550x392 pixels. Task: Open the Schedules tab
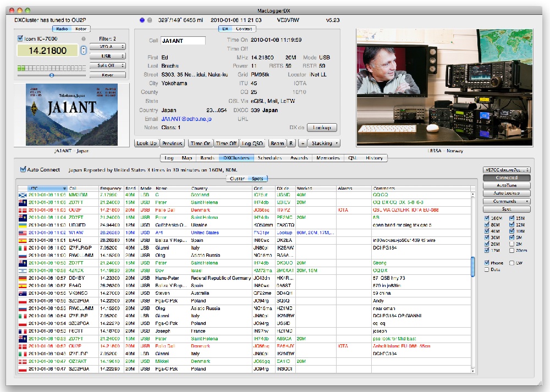tap(269, 158)
